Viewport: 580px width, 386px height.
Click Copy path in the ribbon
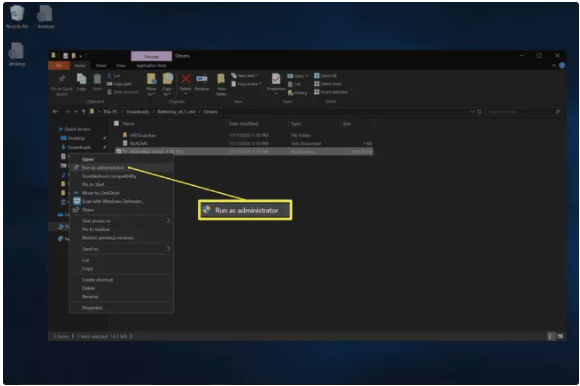point(119,84)
